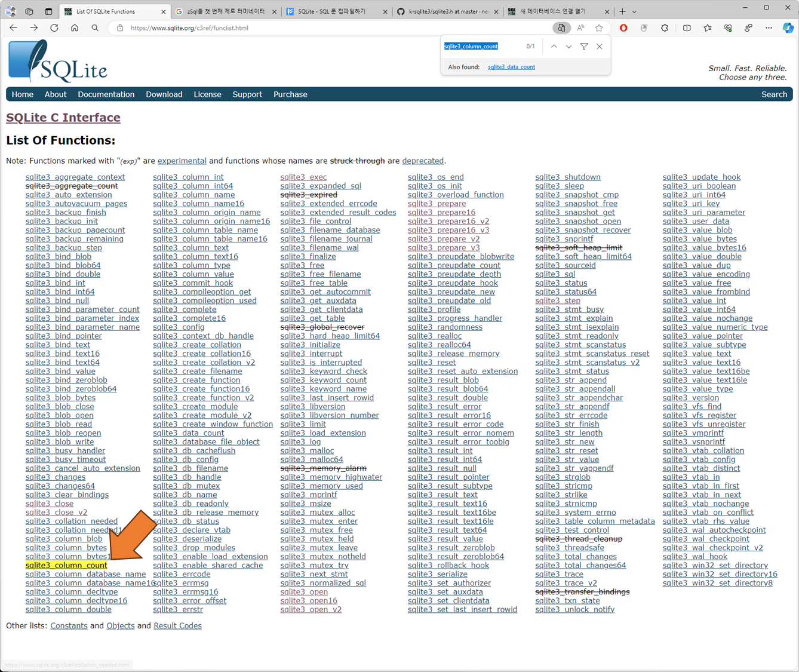Close the find on page bar
The height and width of the screenshot is (672, 799).
pyautogui.click(x=600, y=47)
